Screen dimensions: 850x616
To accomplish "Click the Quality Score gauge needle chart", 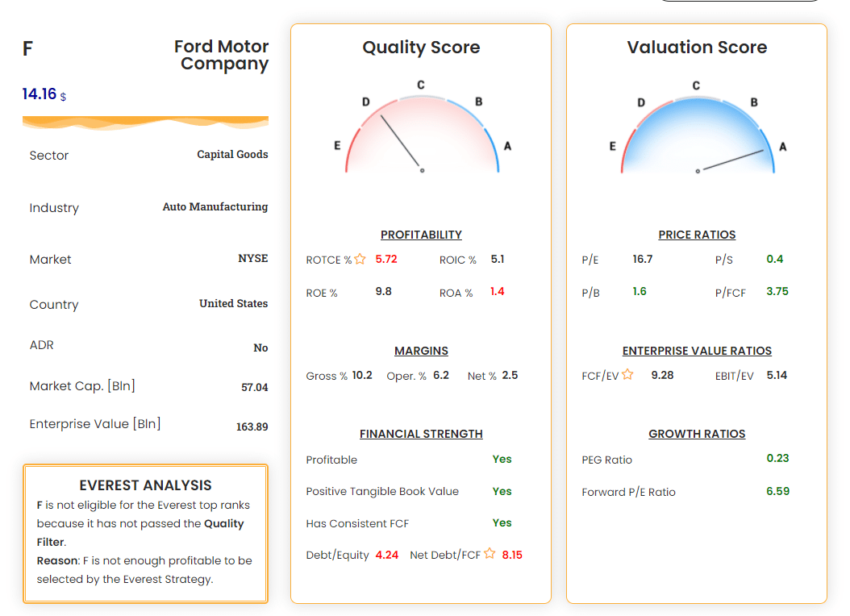I will [x=422, y=128].
